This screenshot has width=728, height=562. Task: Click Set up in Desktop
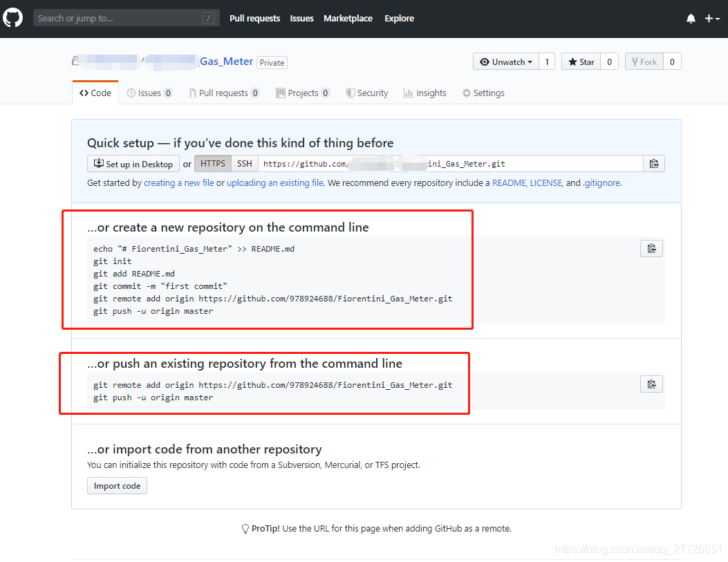pos(133,164)
